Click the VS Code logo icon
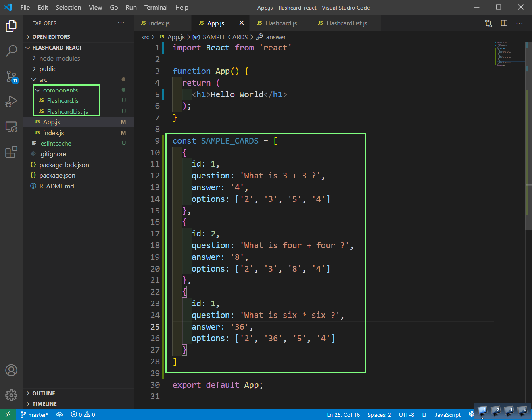Screen dimensions: 532x420 pyautogui.click(x=8, y=7)
